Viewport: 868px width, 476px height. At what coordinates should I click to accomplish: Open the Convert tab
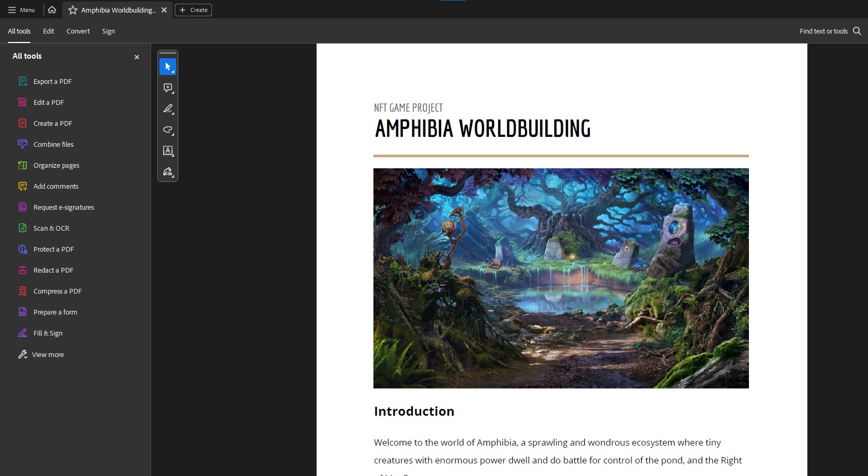coord(78,31)
